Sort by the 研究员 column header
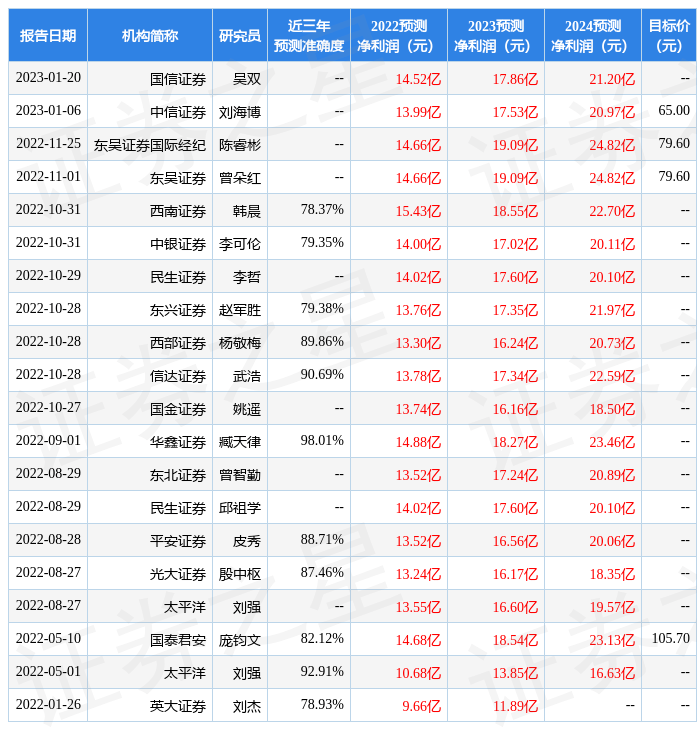 point(240,36)
